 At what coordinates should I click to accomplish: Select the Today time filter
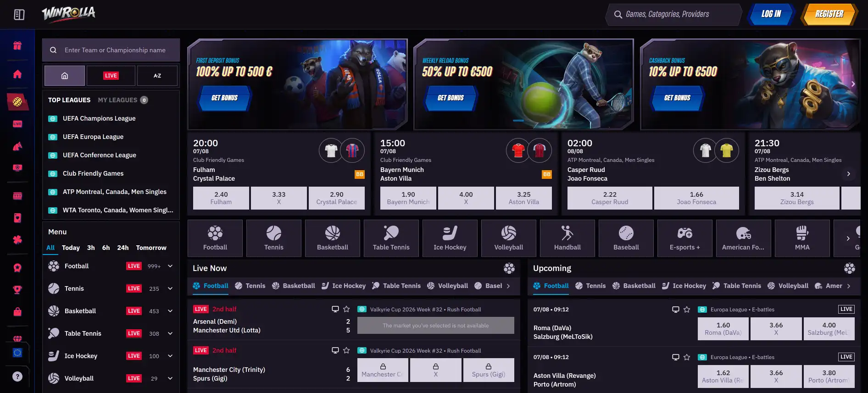(71, 248)
